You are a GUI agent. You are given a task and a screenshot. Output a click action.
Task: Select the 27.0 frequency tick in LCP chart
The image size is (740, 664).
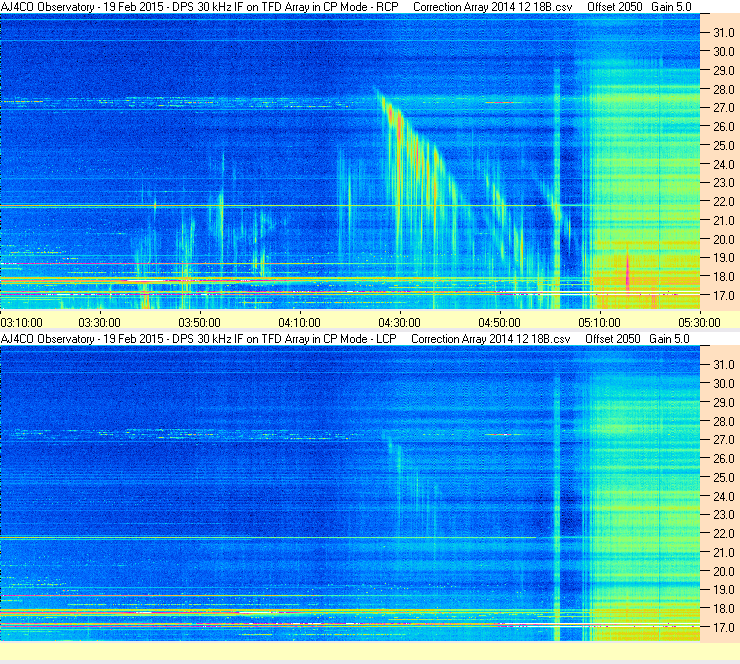[x=723, y=440]
